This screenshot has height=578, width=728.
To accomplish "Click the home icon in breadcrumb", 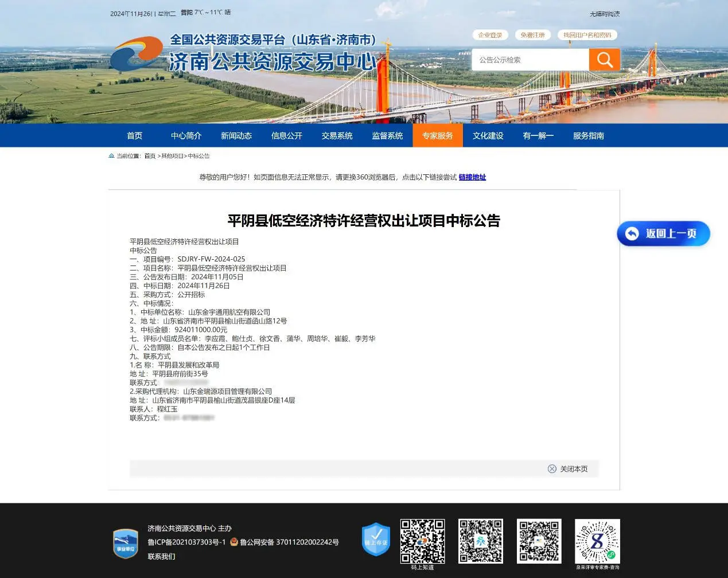I will [111, 156].
